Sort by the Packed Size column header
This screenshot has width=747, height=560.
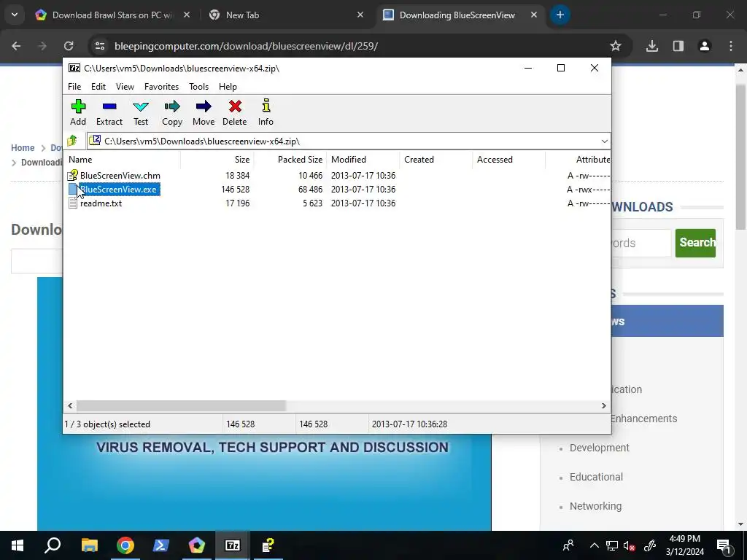pos(290,160)
